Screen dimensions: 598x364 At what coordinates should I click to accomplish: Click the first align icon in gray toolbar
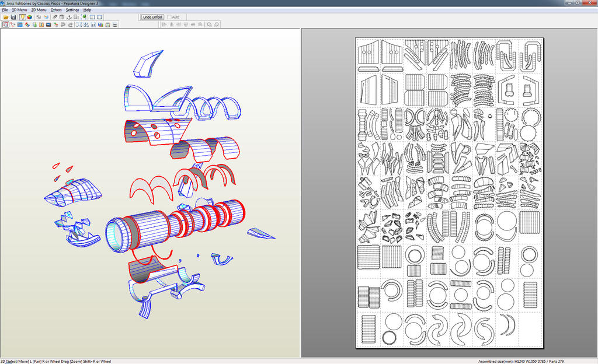[164, 24]
